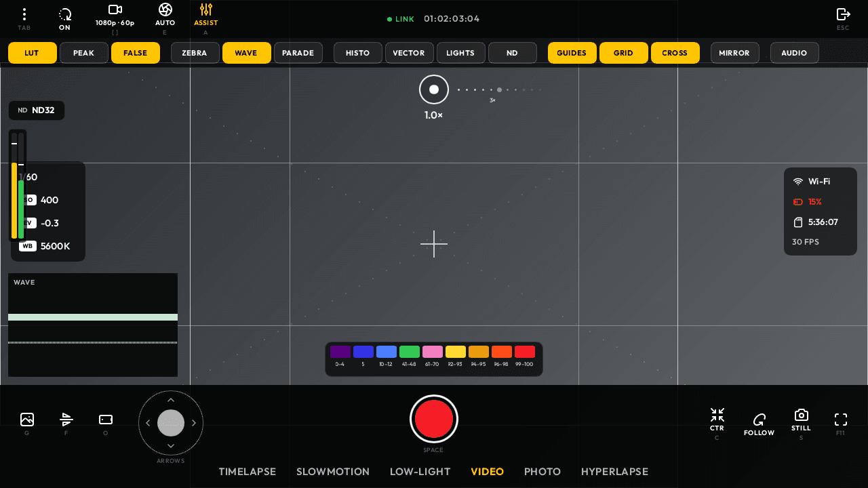The height and width of the screenshot is (488, 868).
Task: Click the gimbal joystick left arrow
Action: point(149,423)
